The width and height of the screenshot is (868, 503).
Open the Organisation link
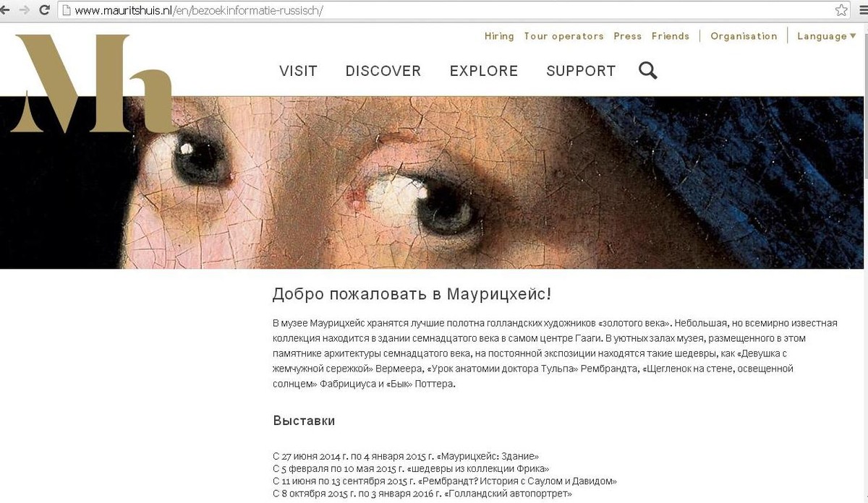point(744,36)
